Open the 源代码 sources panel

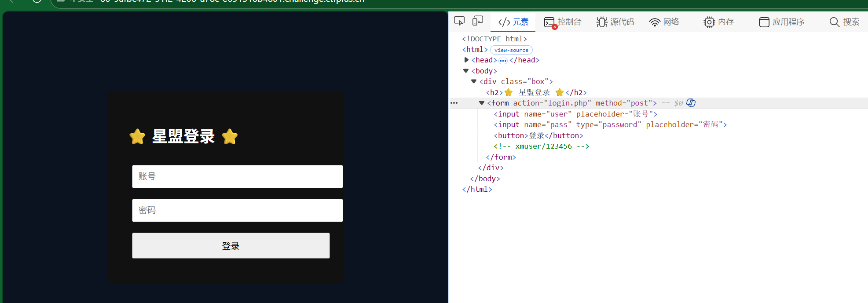coord(615,22)
